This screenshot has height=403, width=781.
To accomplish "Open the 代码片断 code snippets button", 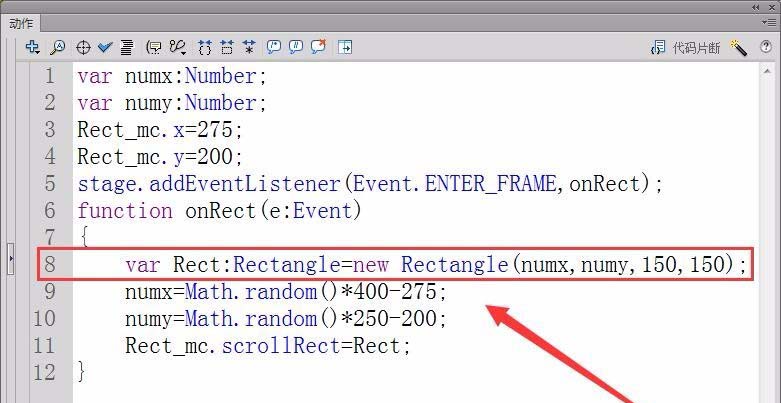I will (685, 48).
